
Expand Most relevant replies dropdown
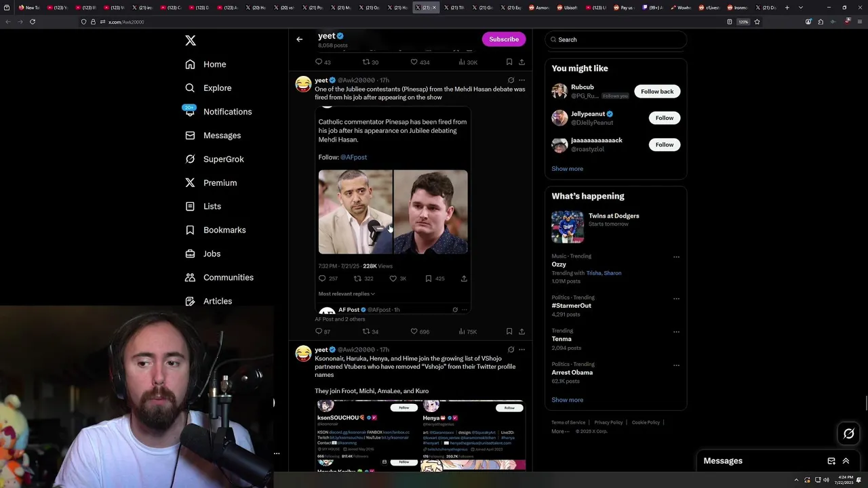[347, 293]
